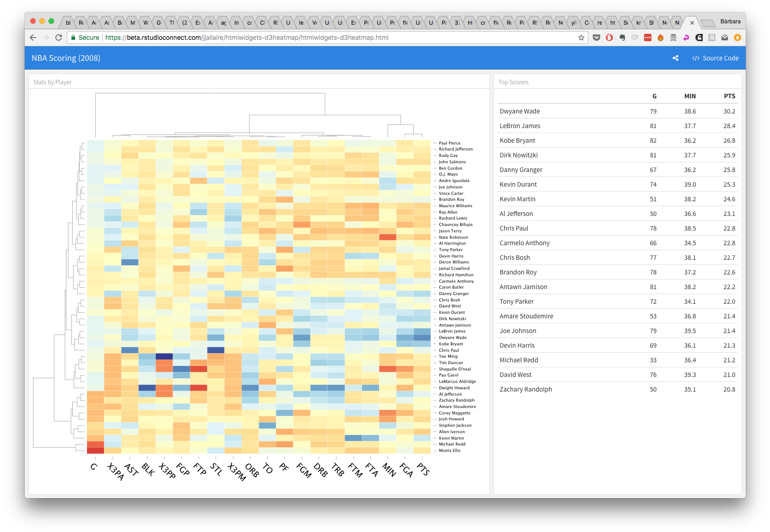Open the red LastPass extension icon
The image size is (770, 532).
(x=648, y=38)
